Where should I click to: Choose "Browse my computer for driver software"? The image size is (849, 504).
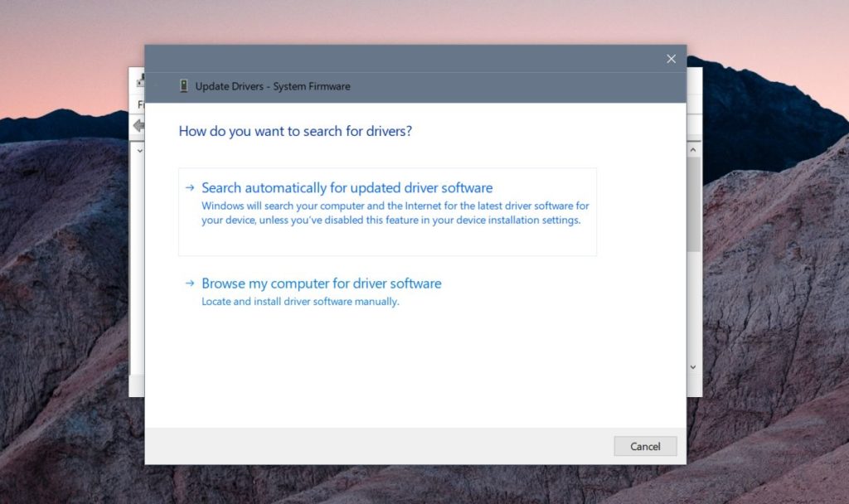320,283
